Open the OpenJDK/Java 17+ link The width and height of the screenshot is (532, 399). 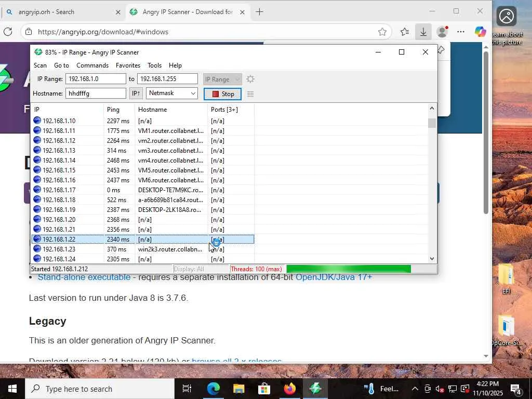334,277
